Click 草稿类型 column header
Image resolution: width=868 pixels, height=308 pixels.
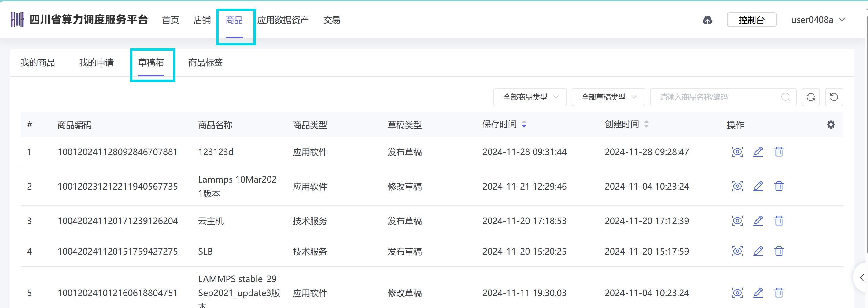click(x=404, y=125)
